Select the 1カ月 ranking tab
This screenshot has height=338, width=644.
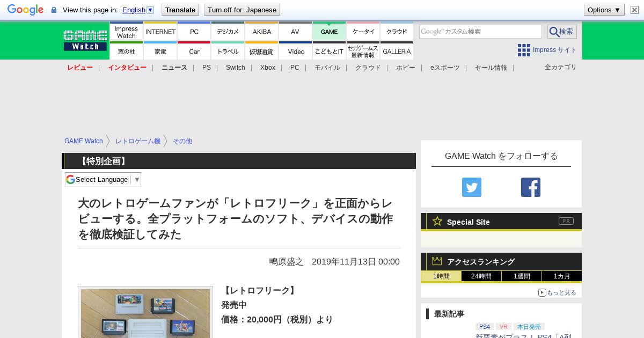coord(561,276)
